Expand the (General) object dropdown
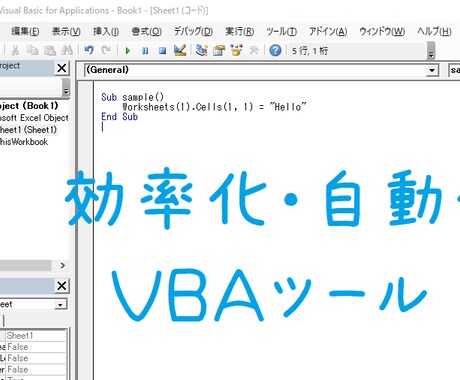This screenshot has height=380, width=460. coord(432,70)
